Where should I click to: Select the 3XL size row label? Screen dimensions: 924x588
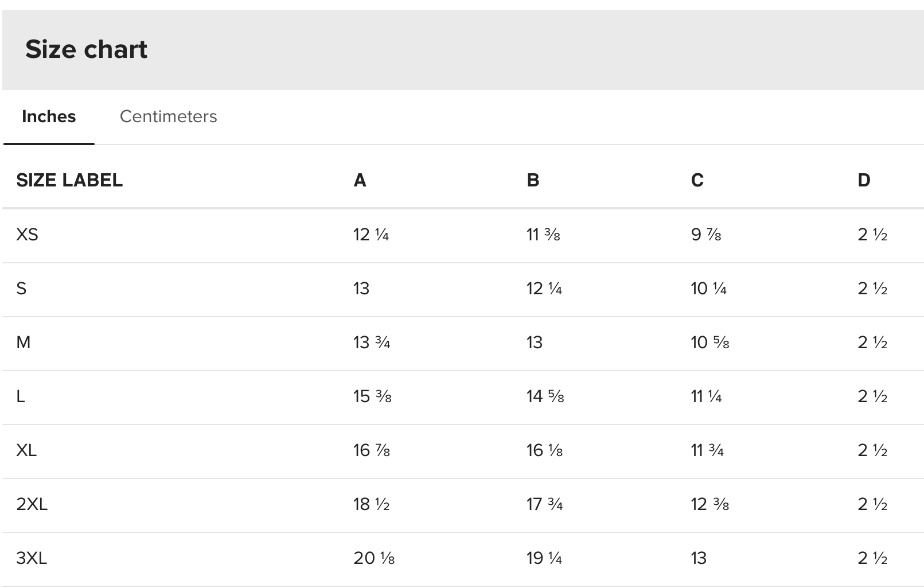pyautogui.click(x=32, y=558)
